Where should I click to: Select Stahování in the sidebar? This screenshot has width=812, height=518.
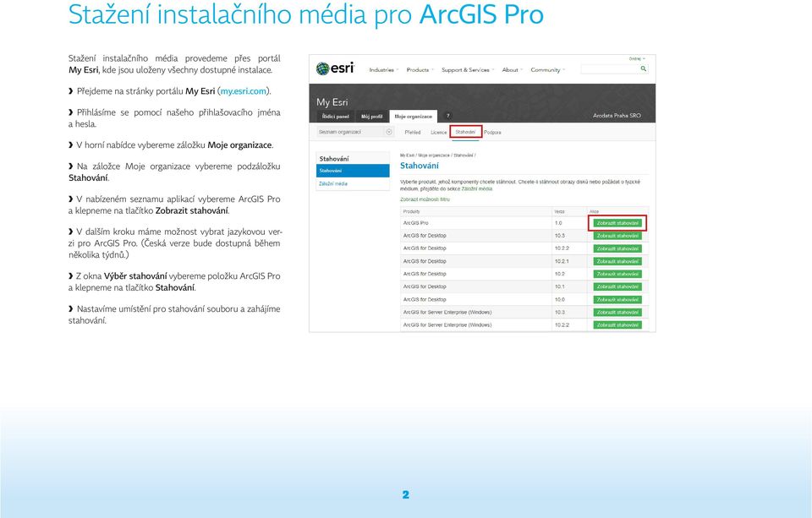353,171
